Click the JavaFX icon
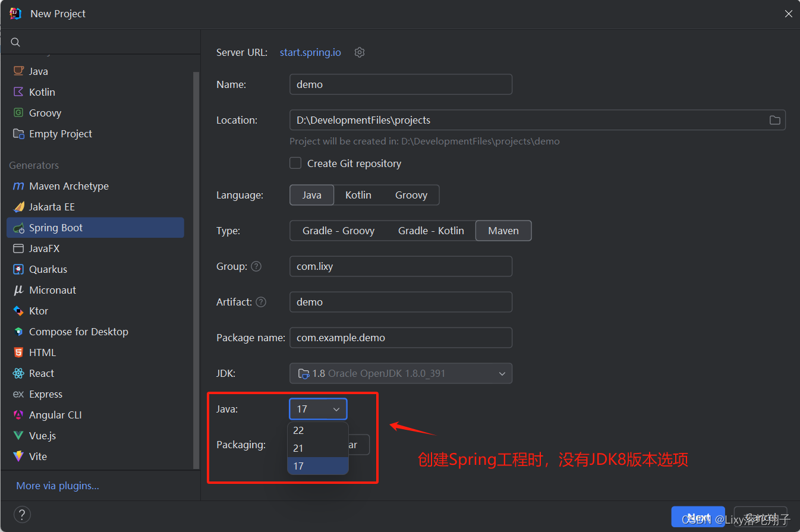Viewport: 800px width, 532px height. click(x=18, y=248)
